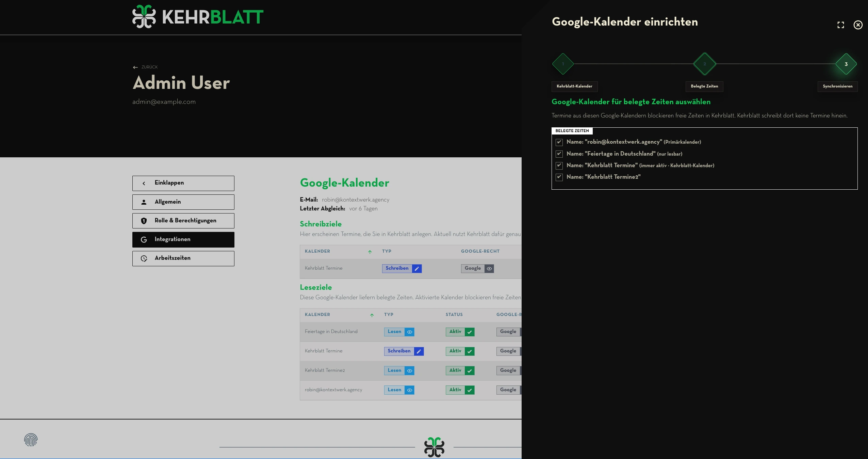Click the chevron icon on Einklappen
Viewport: 868px width, 459px height.
coord(144,183)
